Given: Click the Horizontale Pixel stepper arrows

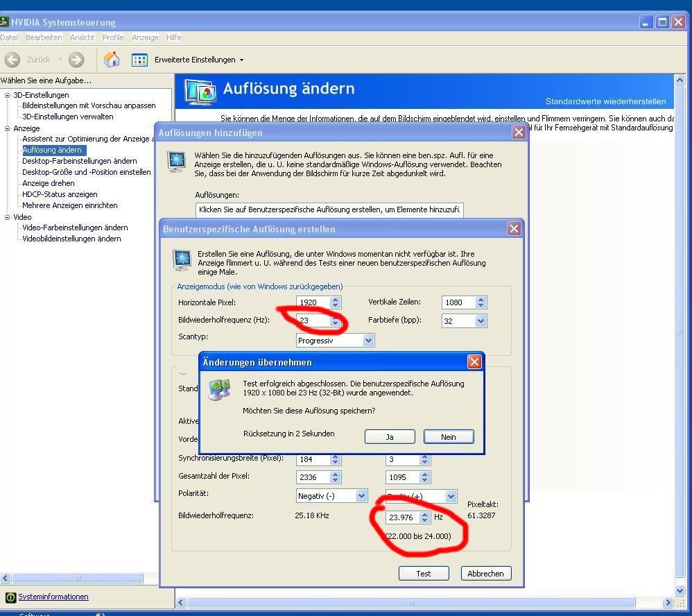Looking at the screenshot, I should [336, 302].
